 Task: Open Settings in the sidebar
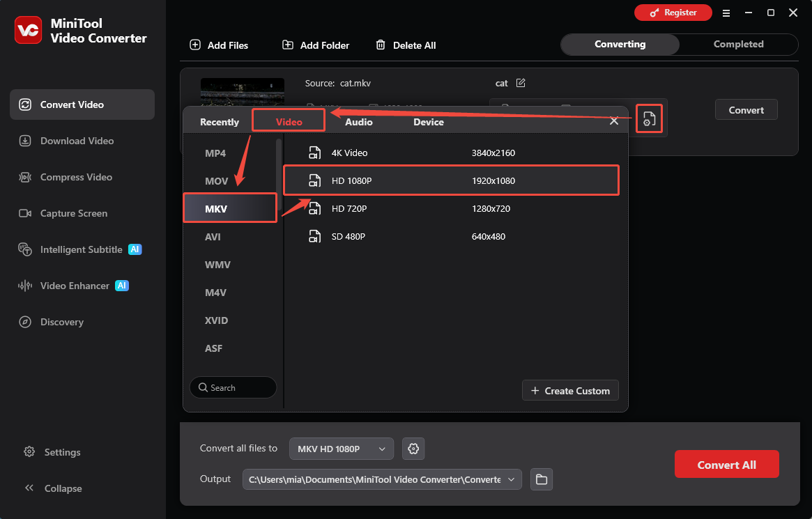[x=52, y=452]
